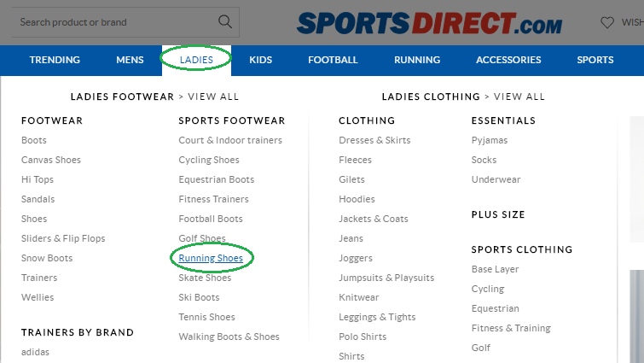Image resolution: width=644 pixels, height=363 pixels.
Task: Open Golf Shoes
Action: (x=202, y=238)
